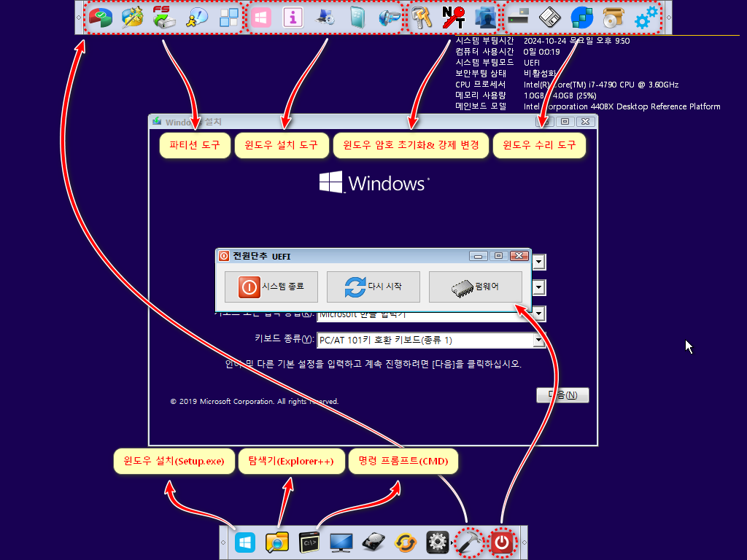This screenshot has height=560, width=747.
Task: Open the purple info 'i' icon
Action: [x=293, y=17]
